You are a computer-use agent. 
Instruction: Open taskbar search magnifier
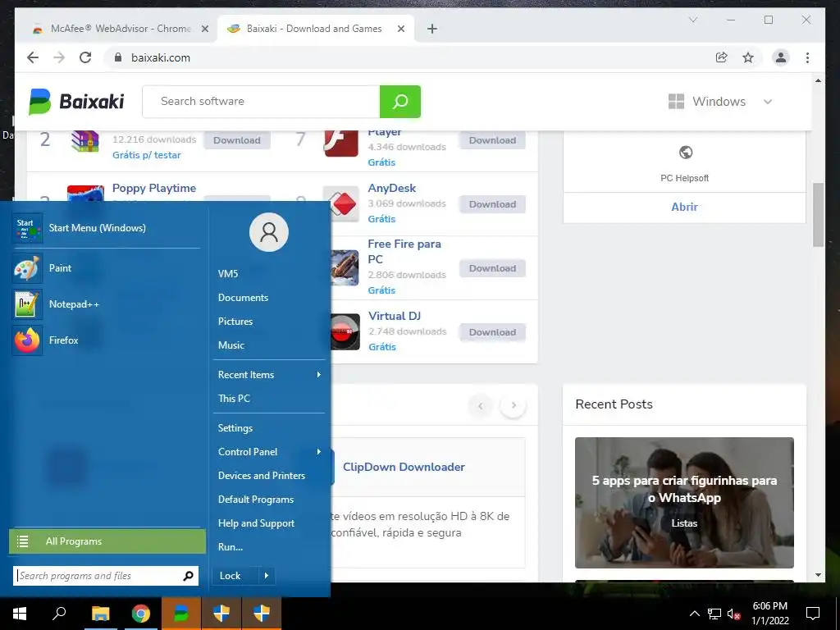point(59,614)
